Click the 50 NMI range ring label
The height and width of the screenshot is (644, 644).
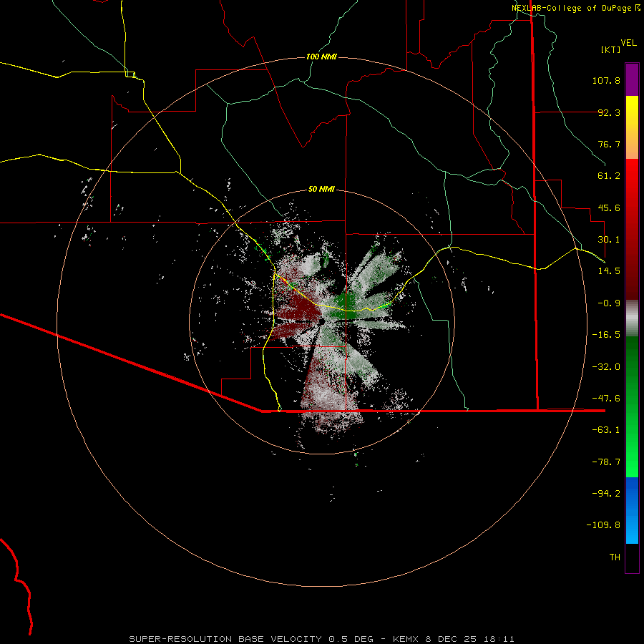coord(321,189)
